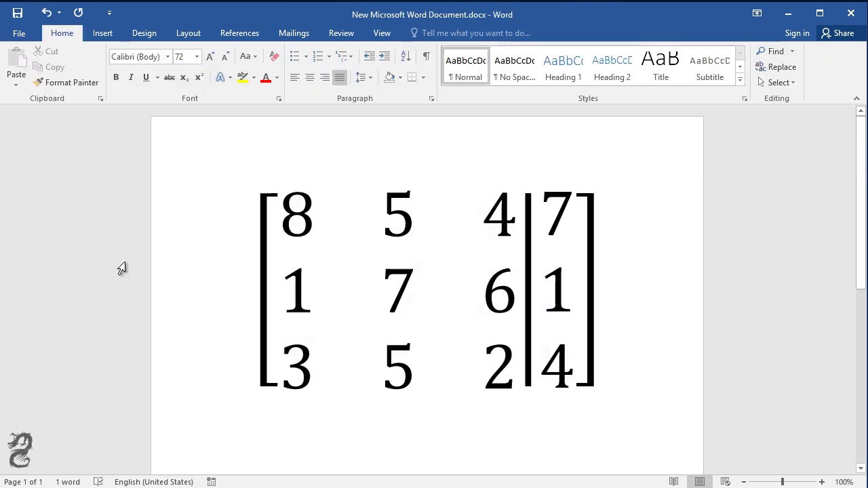Switch to the Insert tab
The width and height of the screenshot is (868, 488).
click(x=102, y=33)
